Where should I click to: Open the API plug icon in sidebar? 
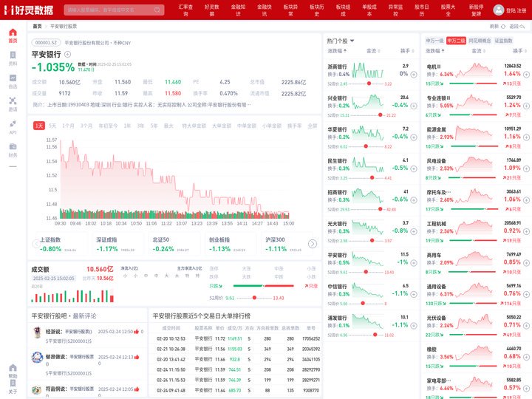tap(13, 123)
